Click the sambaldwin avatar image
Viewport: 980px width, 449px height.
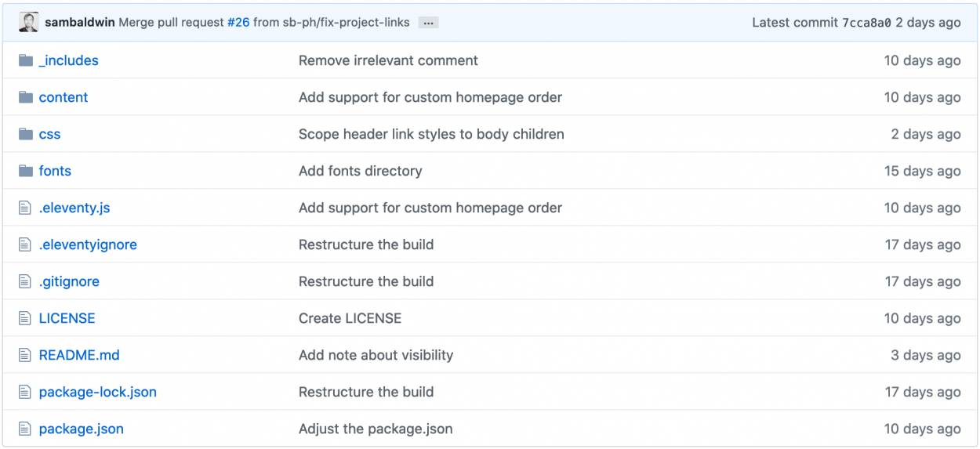(x=28, y=23)
